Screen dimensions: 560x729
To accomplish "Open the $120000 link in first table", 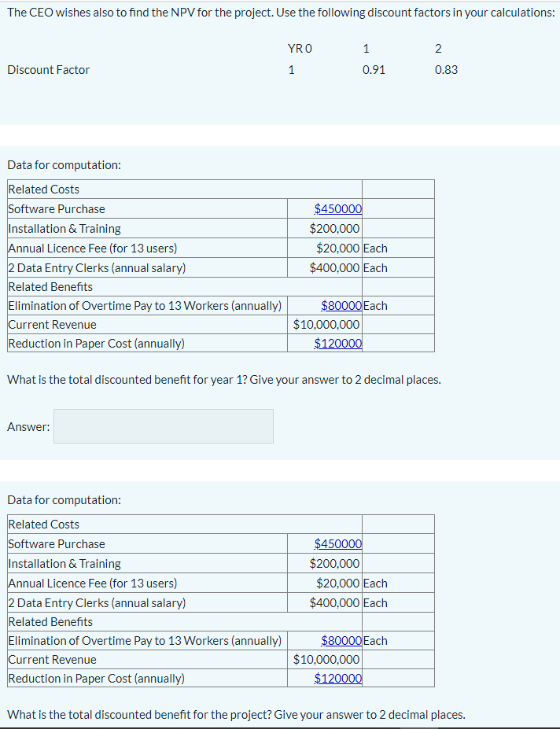I will tap(338, 343).
